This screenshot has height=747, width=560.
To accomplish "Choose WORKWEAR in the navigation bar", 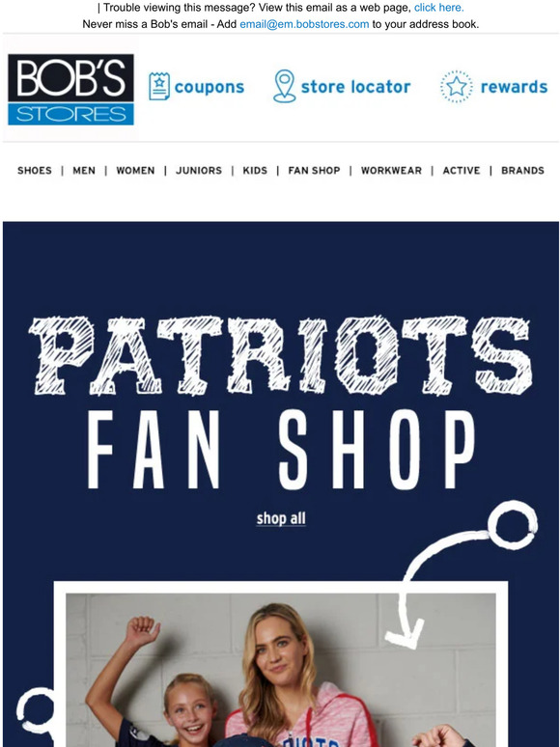I will (391, 171).
